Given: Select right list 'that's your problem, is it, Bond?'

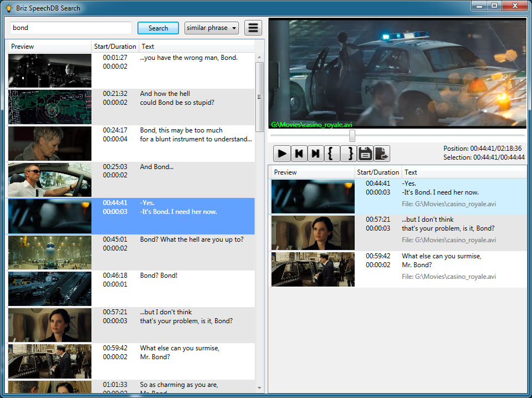Looking at the screenshot, I should click(448, 228).
